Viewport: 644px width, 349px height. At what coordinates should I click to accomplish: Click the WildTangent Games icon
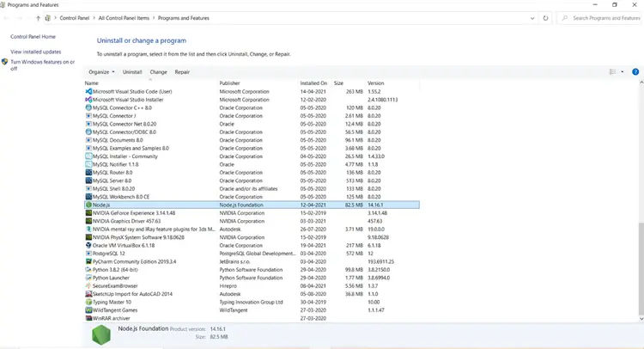[x=88, y=310]
